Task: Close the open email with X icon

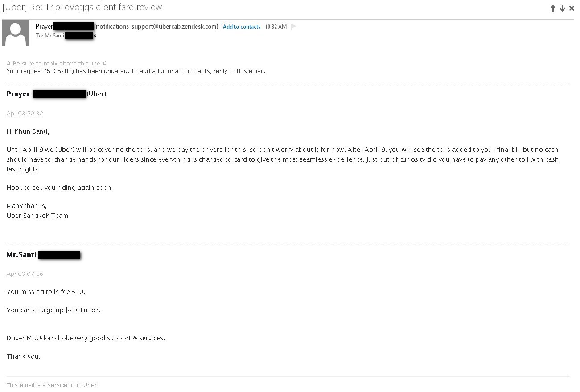Action: click(572, 8)
